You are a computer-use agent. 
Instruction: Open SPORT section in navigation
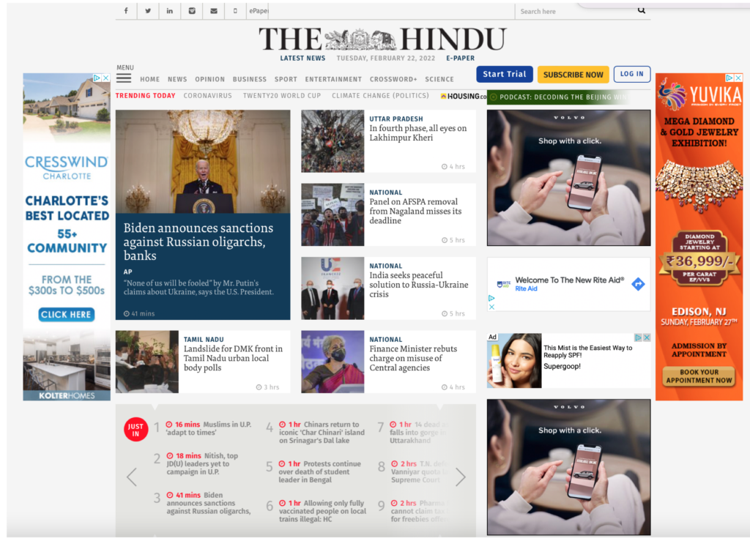[x=286, y=79]
